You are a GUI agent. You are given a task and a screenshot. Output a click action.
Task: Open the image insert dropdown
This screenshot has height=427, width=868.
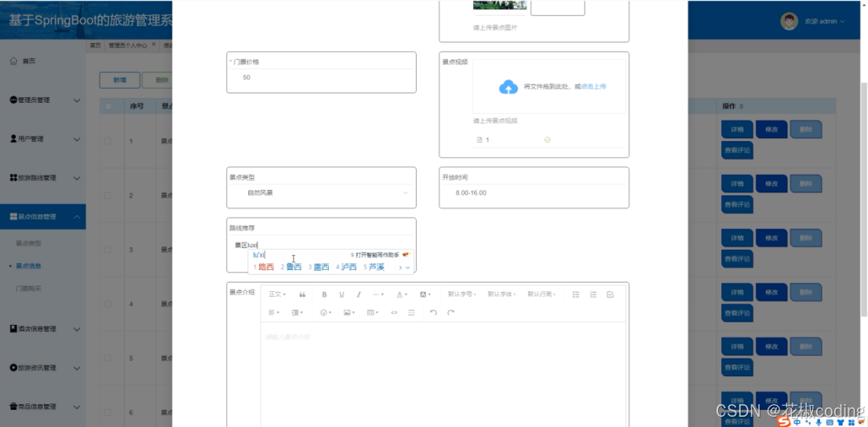(349, 312)
